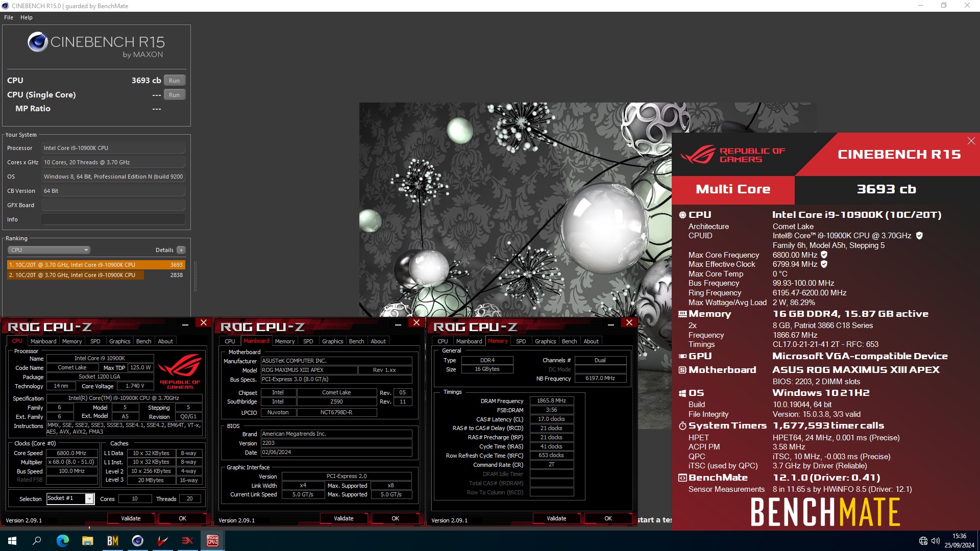Image resolution: width=980 pixels, height=551 pixels.
Task: Click the GPU card icon in BenchMate panel
Action: (x=682, y=356)
